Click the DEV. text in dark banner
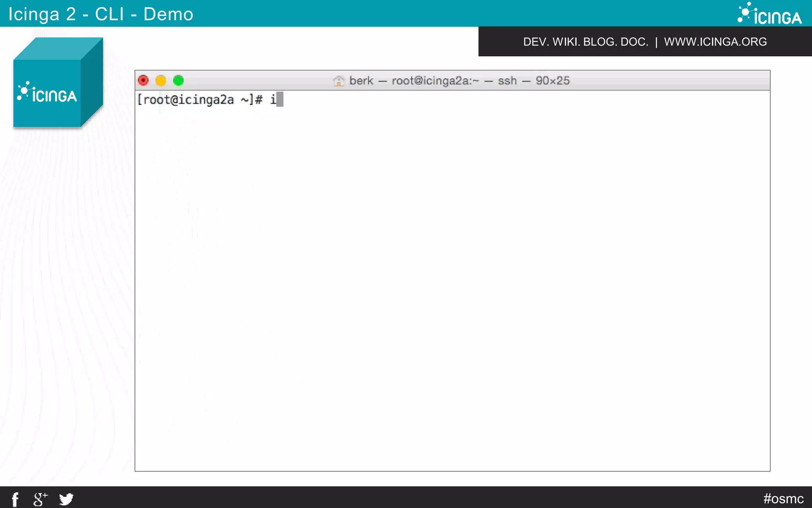Screen dimensions: 812x508 (536, 42)
